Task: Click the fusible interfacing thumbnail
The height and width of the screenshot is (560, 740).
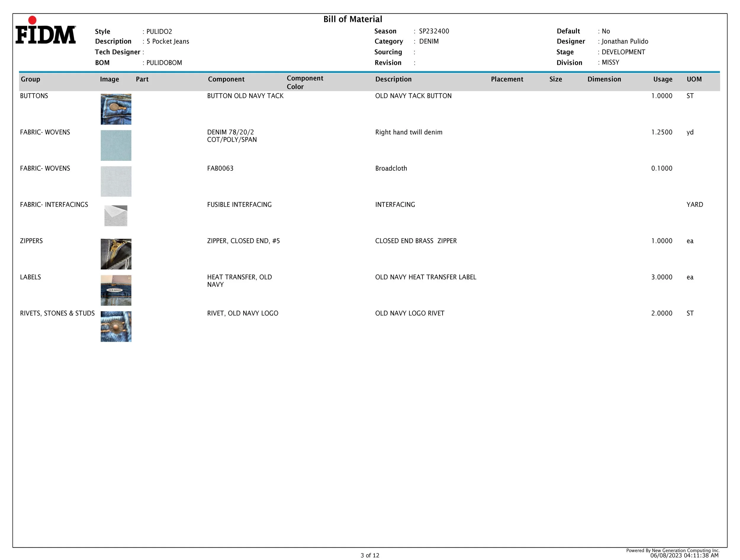Action: point(116,216)
